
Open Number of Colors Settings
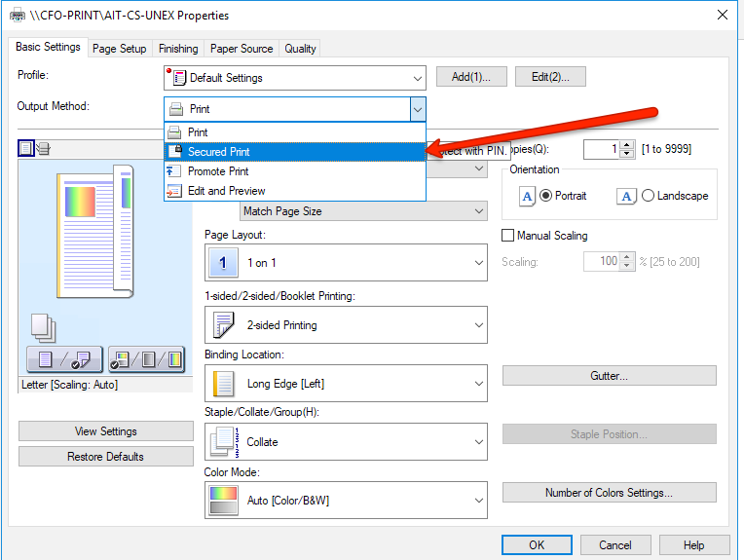click(609, 493)
